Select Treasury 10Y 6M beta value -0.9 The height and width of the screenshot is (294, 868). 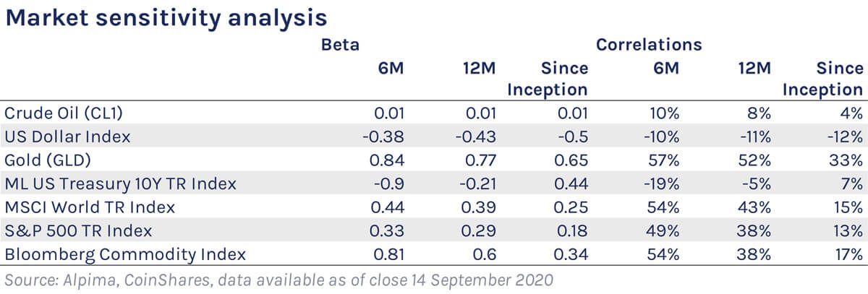coord(391,183)
